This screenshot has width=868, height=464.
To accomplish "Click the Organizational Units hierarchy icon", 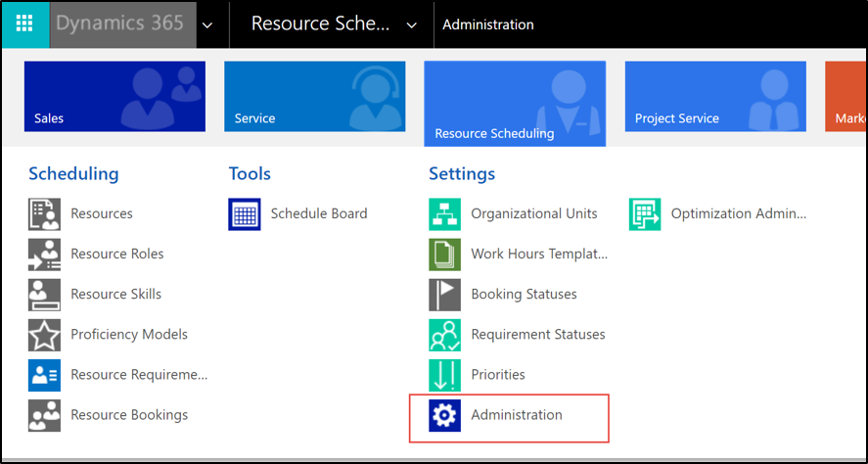I will 444,213.
